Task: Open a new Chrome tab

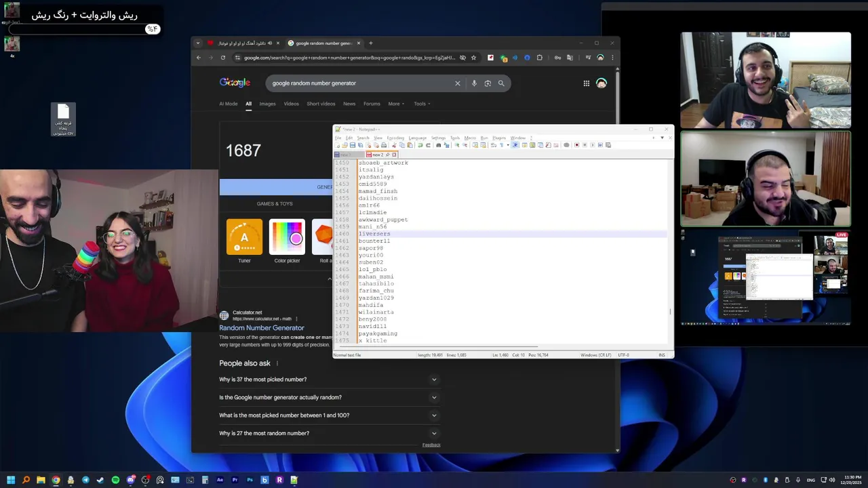Action: tap(370, 43)
